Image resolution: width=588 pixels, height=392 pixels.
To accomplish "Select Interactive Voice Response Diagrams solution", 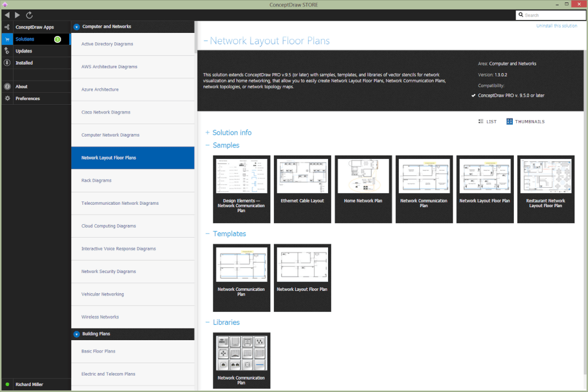I will 133,248.
